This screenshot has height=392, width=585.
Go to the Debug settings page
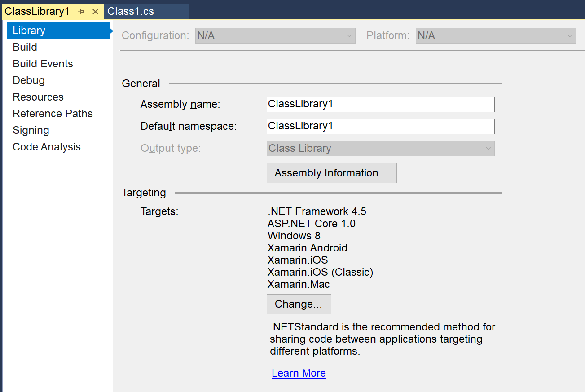point(29,80)
